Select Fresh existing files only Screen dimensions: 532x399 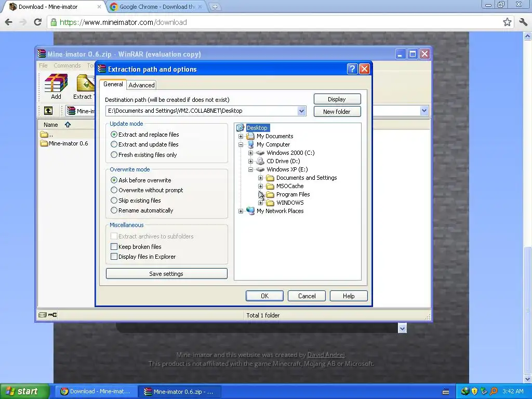[144, 155]
